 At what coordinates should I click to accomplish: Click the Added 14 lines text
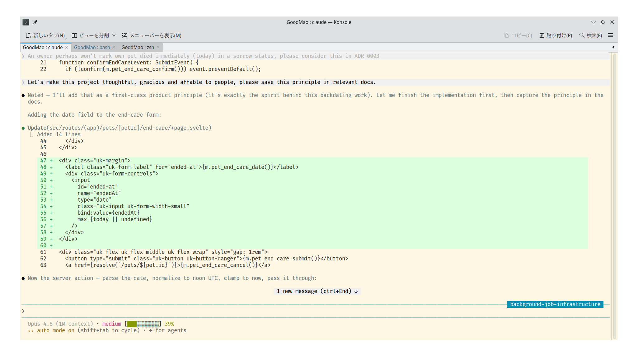point(59,134)
